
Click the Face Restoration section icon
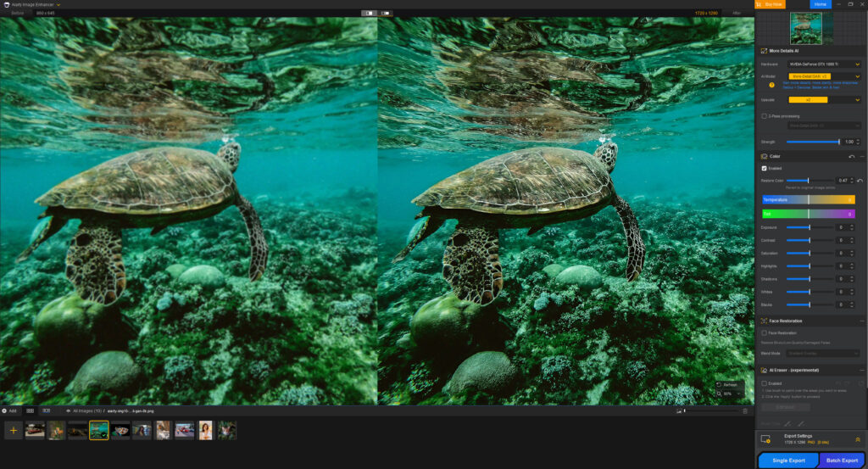click(764, 321)
